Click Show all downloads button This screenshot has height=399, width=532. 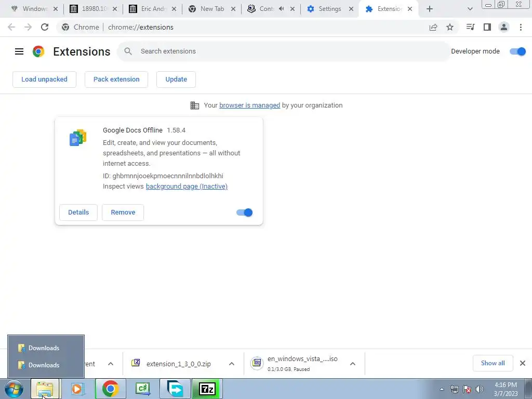(493, 363)
